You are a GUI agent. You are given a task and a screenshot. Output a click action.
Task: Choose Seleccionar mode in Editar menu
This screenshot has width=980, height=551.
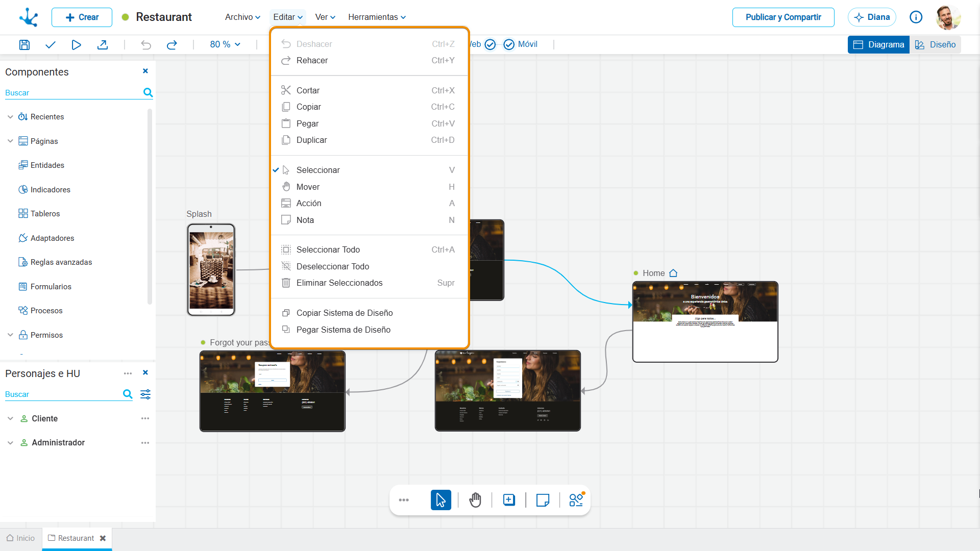click(369, 170)
